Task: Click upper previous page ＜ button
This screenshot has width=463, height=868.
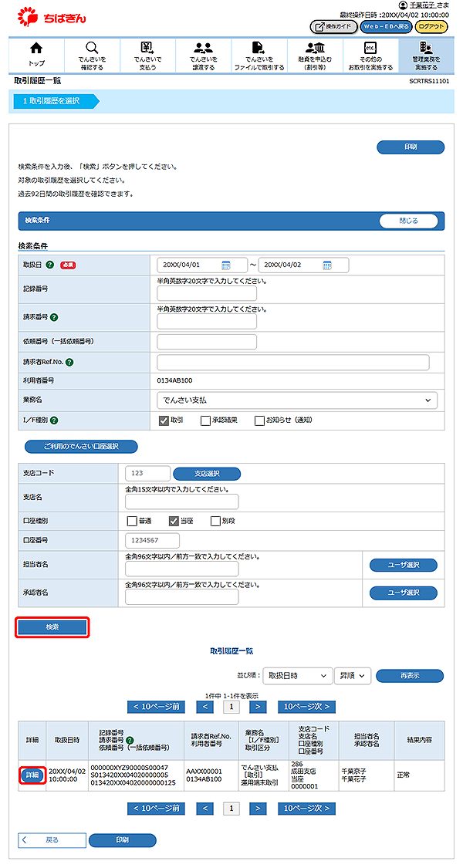Action: click(x=205, y=707)
